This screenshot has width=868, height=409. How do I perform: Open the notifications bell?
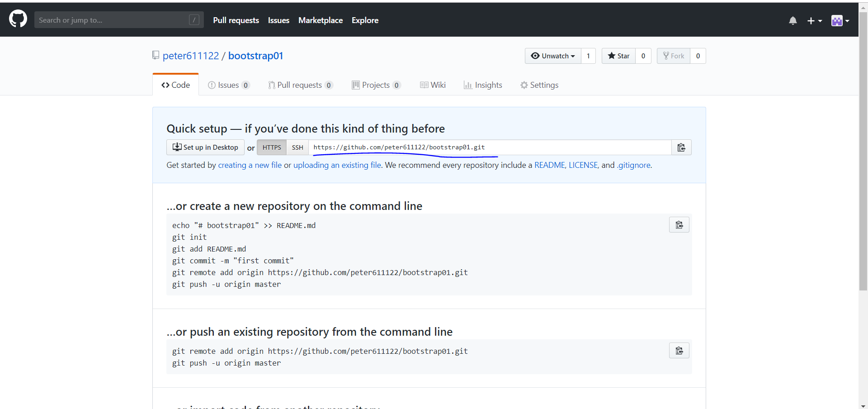tap(793, 20)
